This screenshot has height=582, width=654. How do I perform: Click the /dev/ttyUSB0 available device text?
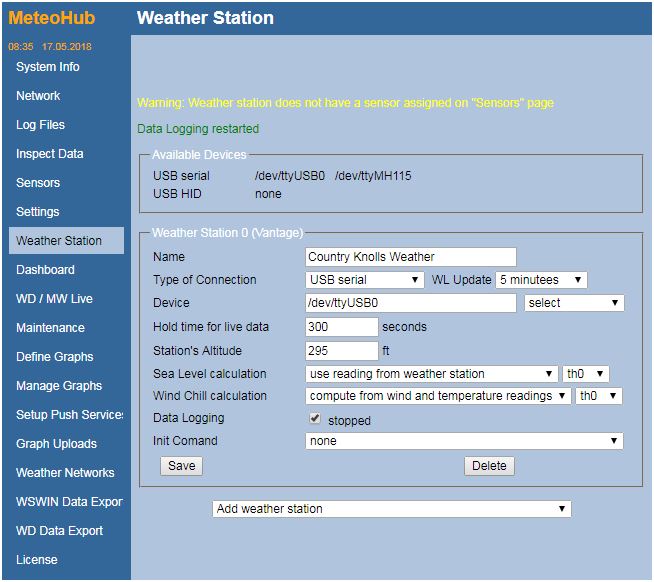tap(290, 176)
